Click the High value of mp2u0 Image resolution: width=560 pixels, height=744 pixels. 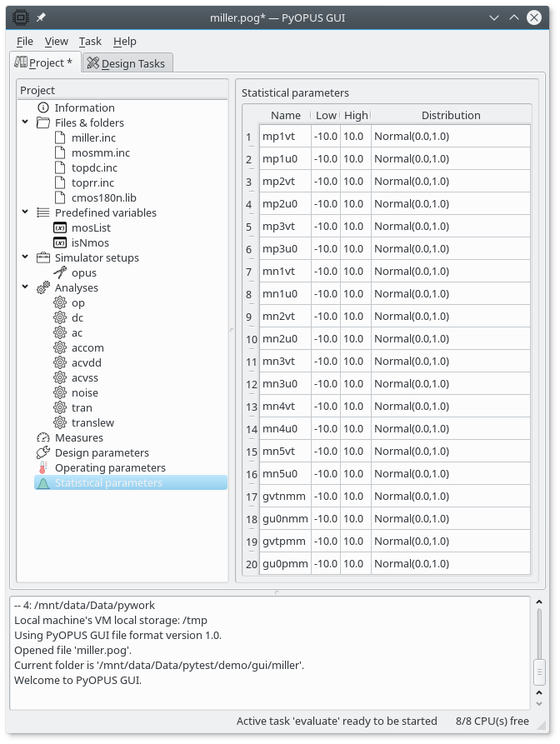356,204
